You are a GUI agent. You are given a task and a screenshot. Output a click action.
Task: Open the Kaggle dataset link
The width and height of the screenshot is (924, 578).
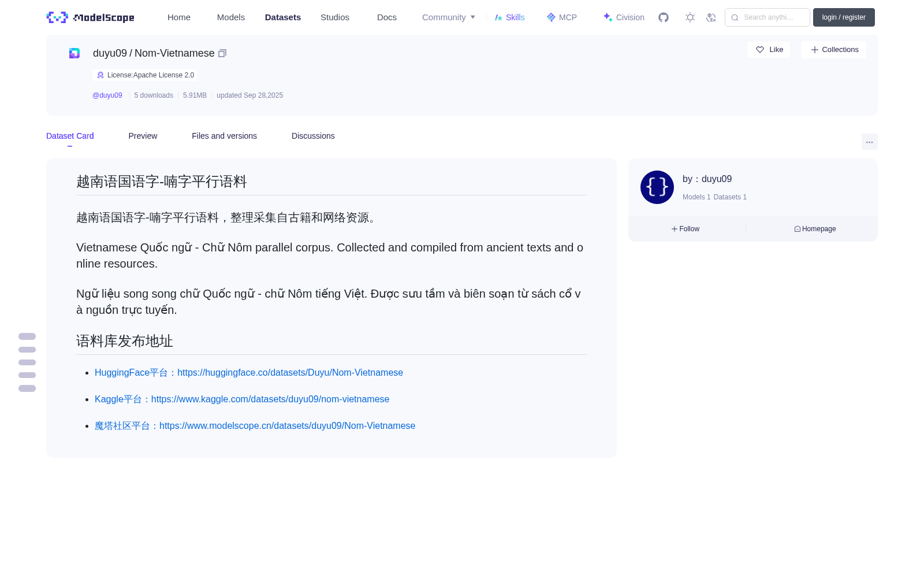click(x=242, y=399)
